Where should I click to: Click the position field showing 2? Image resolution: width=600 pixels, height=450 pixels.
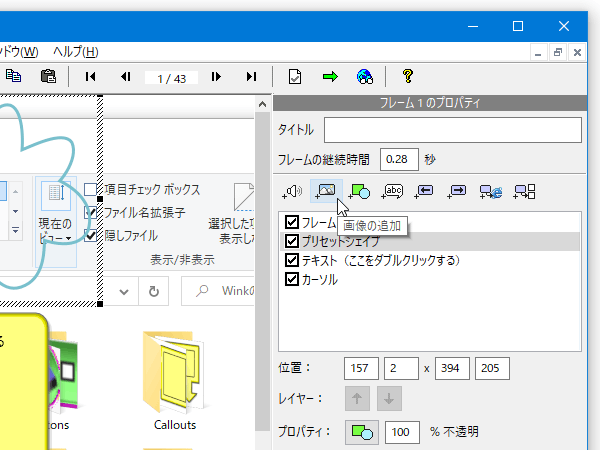coord(401,368)
